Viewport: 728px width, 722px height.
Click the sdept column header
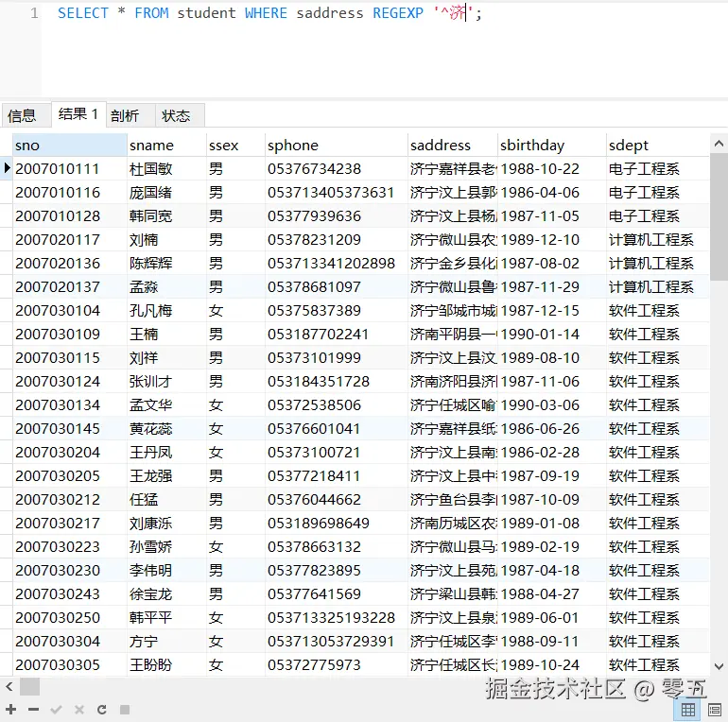(658, 146)
